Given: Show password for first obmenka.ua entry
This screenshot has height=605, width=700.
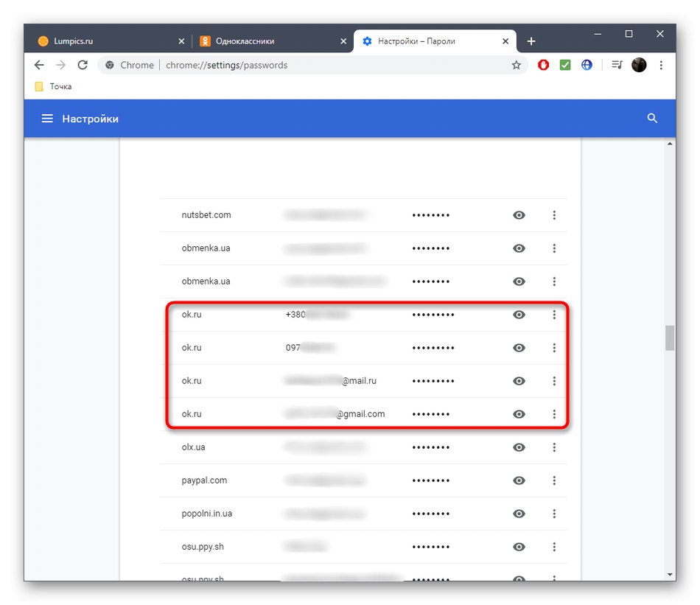Looking at the screenshot, I should coord(519,248).
